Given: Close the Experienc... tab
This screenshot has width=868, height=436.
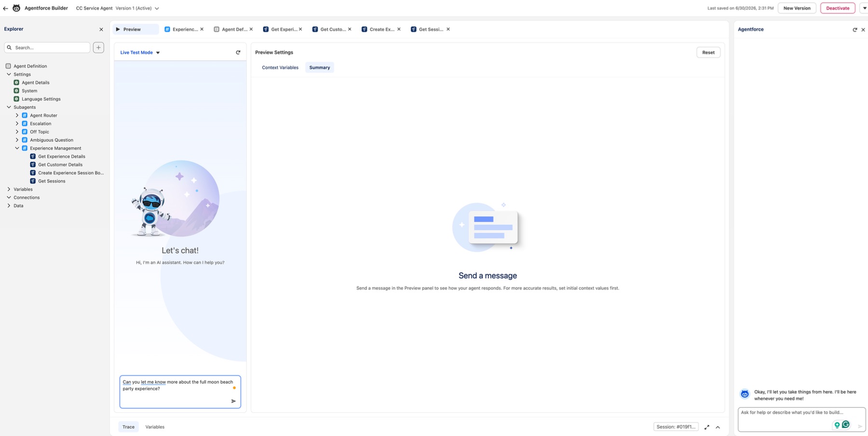Looking at the screenshot, I should pyautogui.click(x=202, y=29).
